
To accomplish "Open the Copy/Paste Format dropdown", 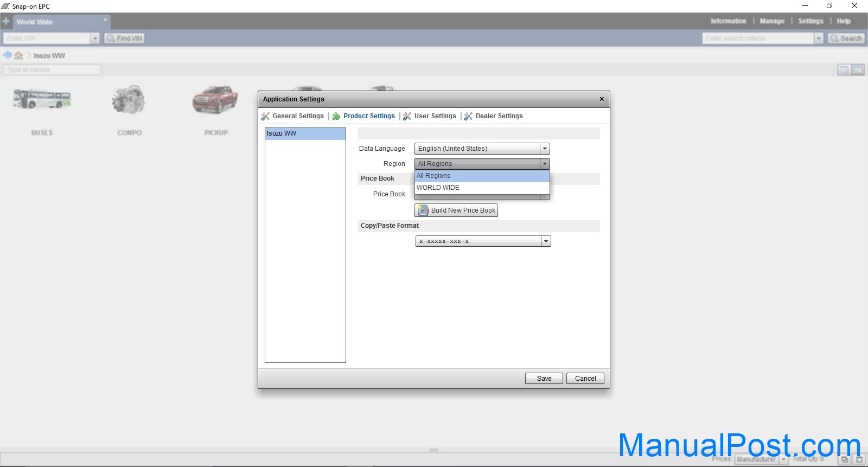I will [546, 241].
